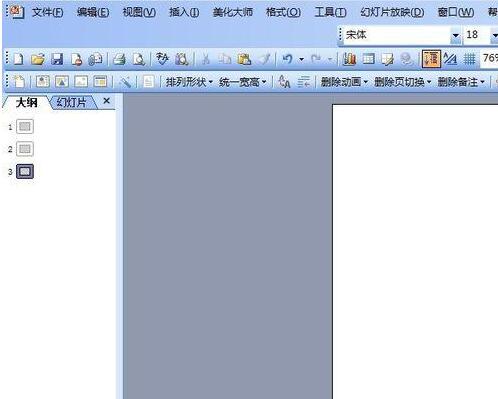498x399 pixels.
Task: Print the presentation with printer icon
Action: click(x=119, y=60)
